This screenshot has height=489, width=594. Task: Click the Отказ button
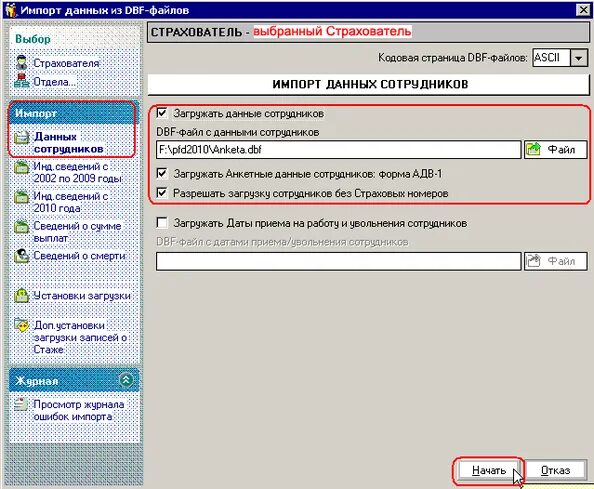pos(555,470)
